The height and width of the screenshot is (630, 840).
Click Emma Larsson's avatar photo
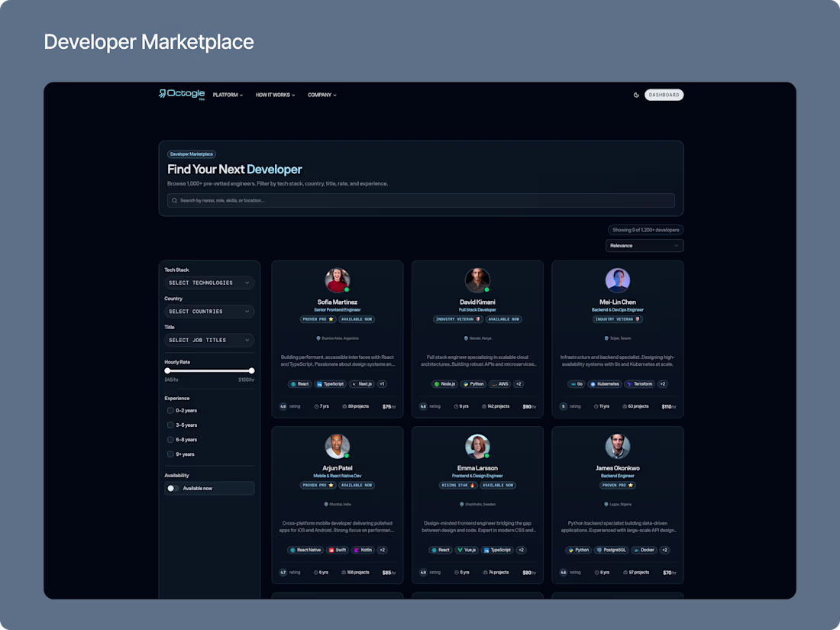click(477, 446)
